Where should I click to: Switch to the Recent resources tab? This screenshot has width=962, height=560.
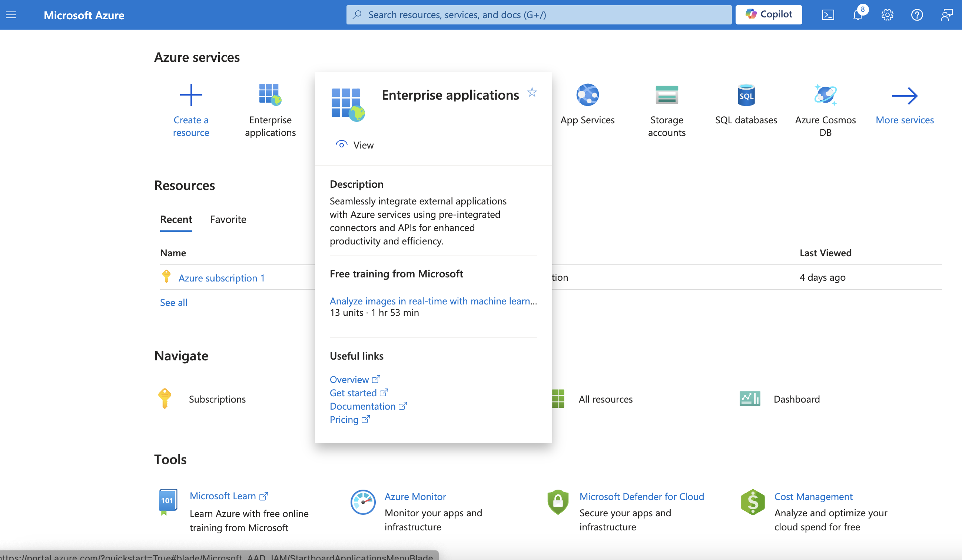coord(176,219)
